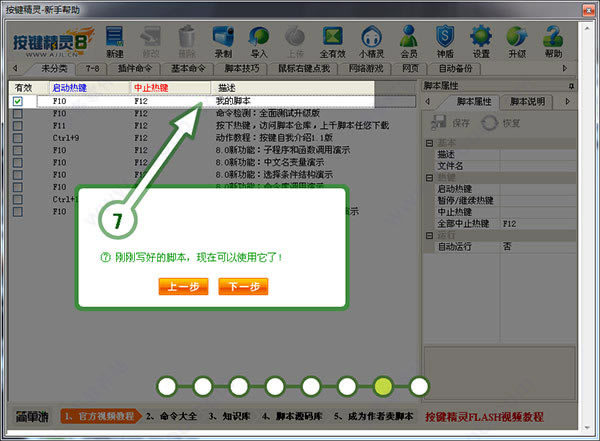Click scrollbar up arrow at right edge
600x441 pixels.
click(x=587, y=28)
